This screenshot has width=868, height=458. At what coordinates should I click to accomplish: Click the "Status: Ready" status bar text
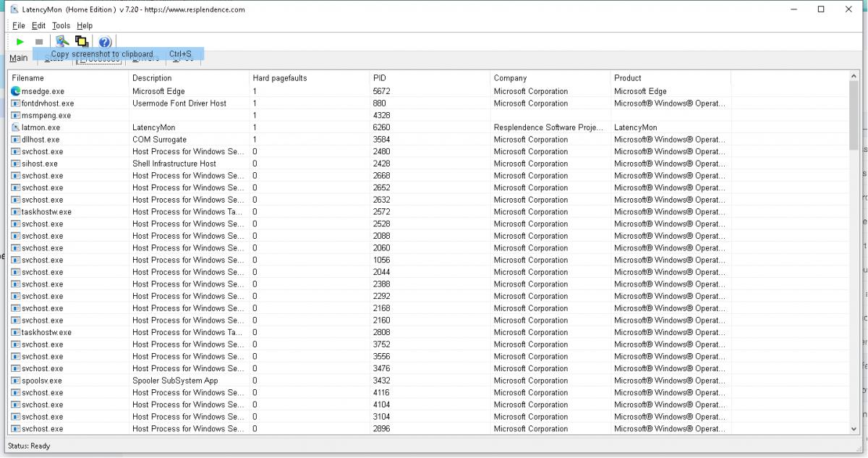click(29, 446)
